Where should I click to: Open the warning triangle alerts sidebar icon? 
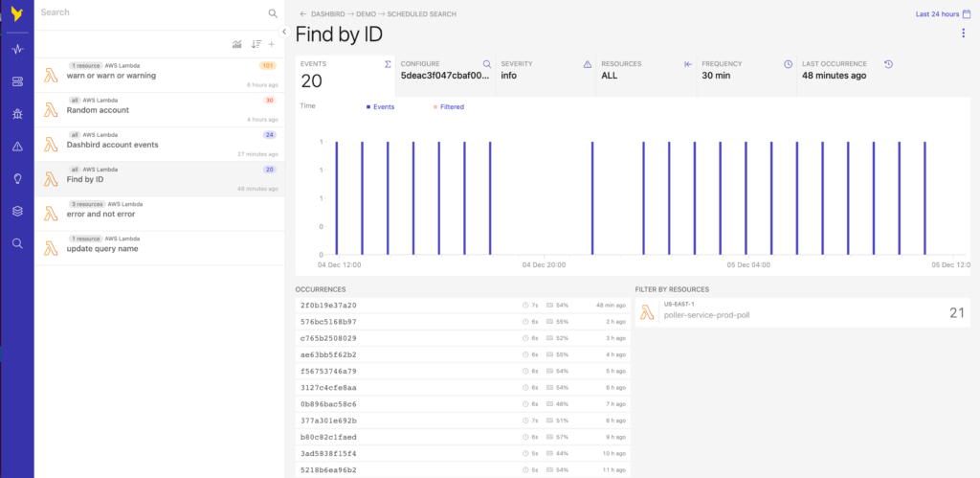tap(17, 147)
